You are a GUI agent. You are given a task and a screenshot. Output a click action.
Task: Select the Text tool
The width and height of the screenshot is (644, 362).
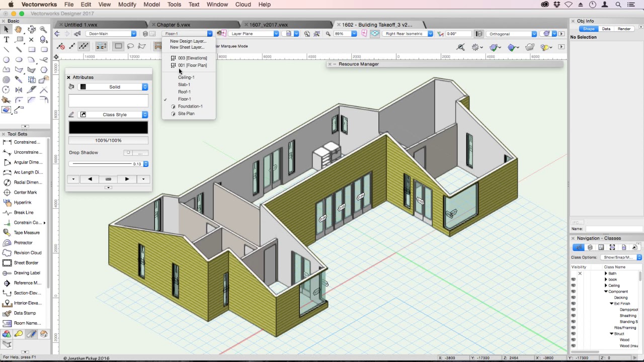[6, 40]
